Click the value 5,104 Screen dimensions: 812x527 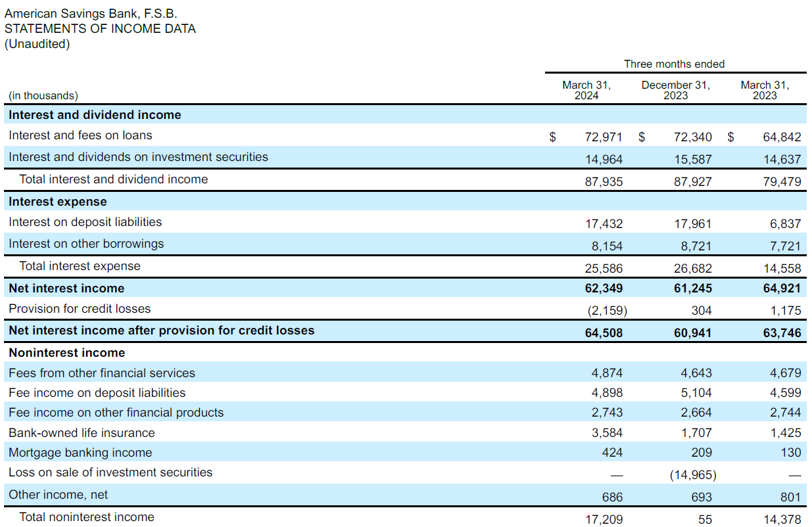(696, 393)
